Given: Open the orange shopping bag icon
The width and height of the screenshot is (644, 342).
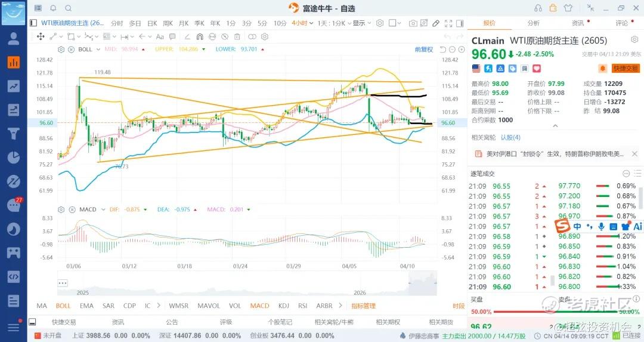Looking at the screenshot, I should (553, 8).
